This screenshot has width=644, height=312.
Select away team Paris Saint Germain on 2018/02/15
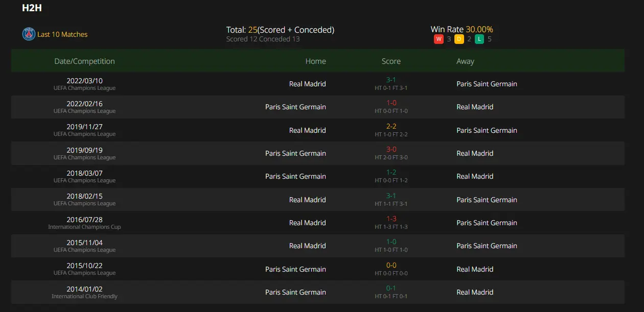tap(487, 200)
